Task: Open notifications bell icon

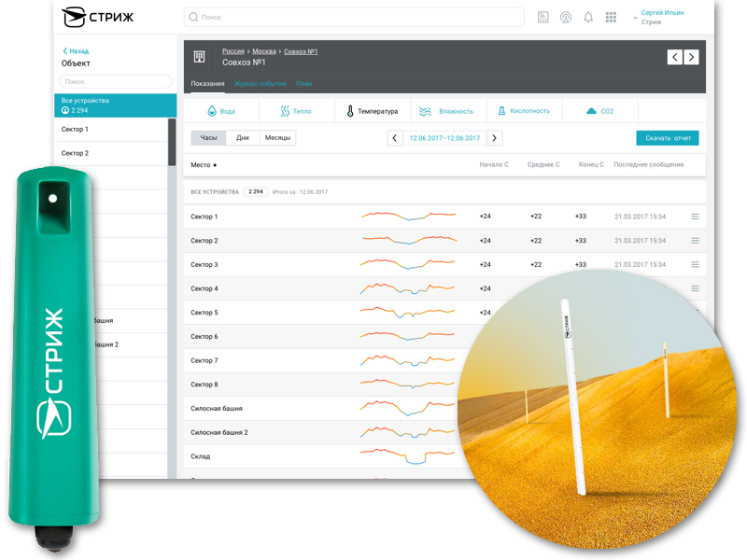Action: tap(588, 17)
